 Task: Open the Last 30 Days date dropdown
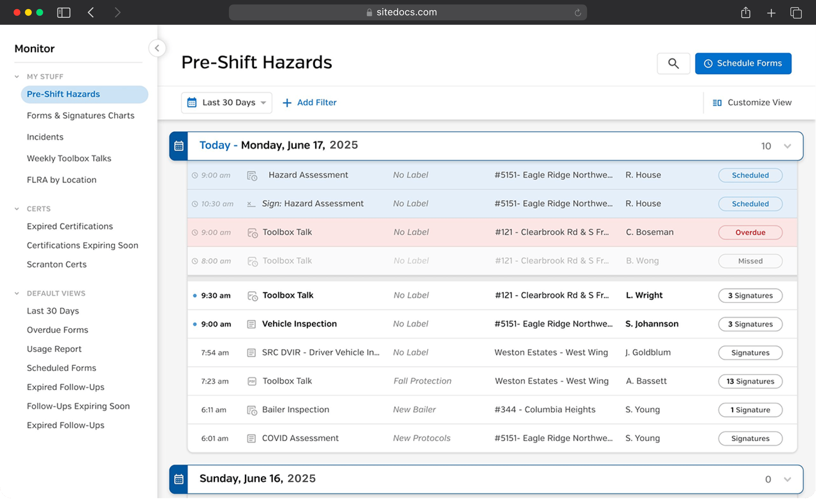[x=226, y=103]
